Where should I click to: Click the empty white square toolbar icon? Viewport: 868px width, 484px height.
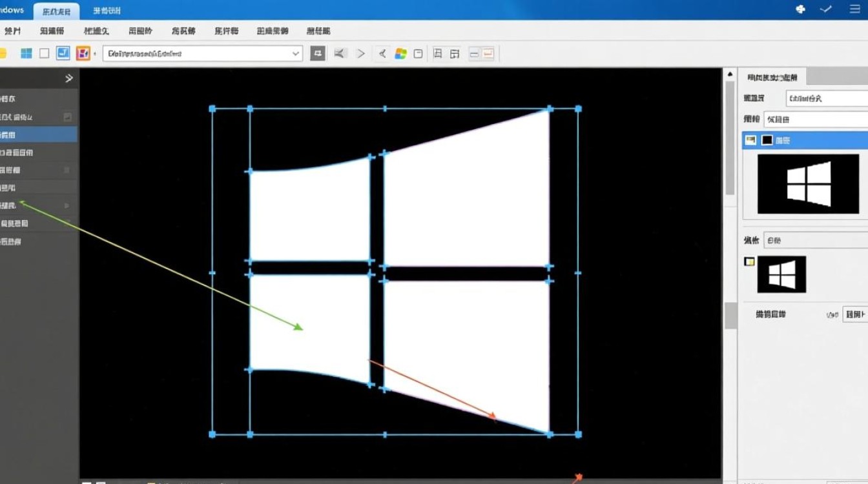pos(45,54)
